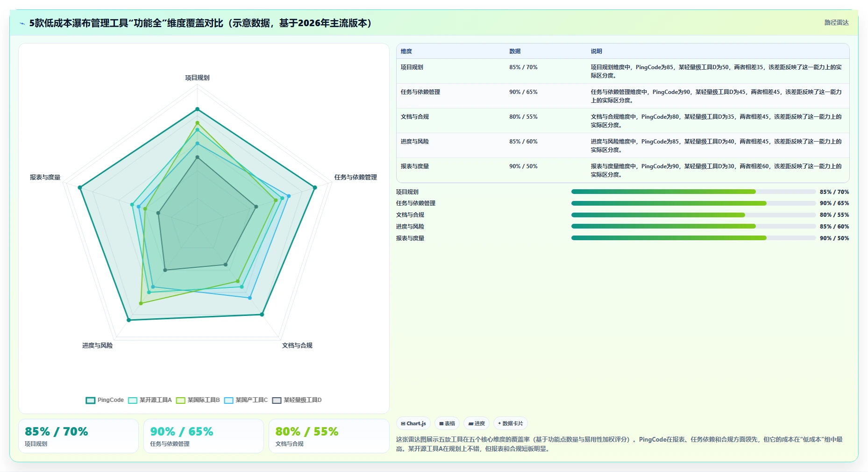Open the 85% / 70% 项目规划 data card
Image resolution: width=868 pixels, height=472 pixels.
78,436
